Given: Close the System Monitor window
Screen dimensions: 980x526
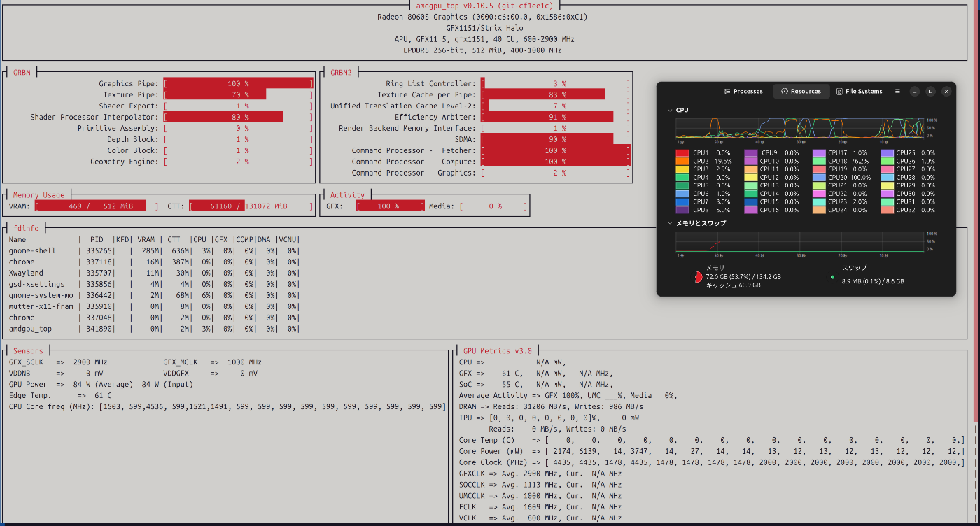Looking at the screenshot, I should 946,92.
